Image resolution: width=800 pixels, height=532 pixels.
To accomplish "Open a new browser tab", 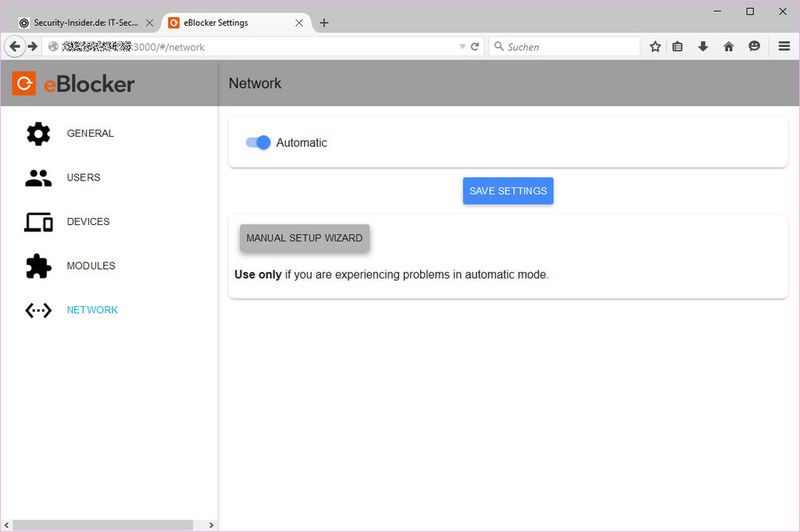I will coord(324,23).
